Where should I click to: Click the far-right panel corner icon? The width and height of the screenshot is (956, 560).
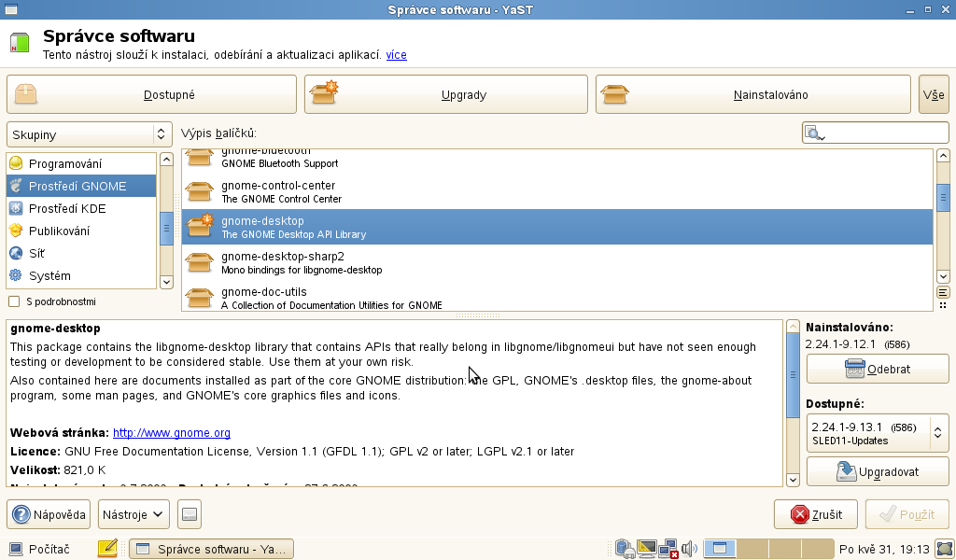pyautogui.click(x=946, y=549)
